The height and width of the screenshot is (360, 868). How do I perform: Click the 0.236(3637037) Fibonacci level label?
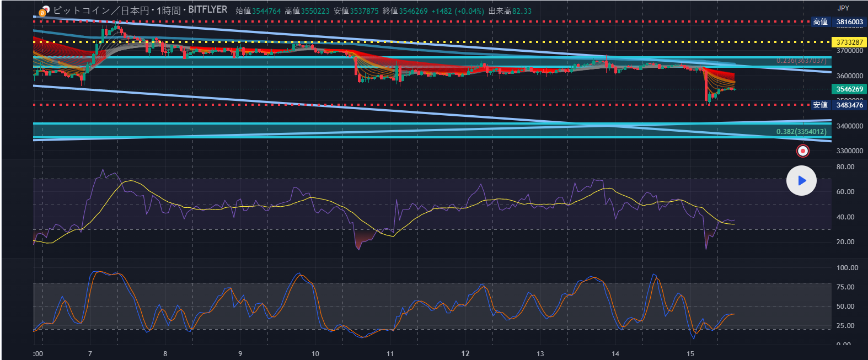(801, 61)
